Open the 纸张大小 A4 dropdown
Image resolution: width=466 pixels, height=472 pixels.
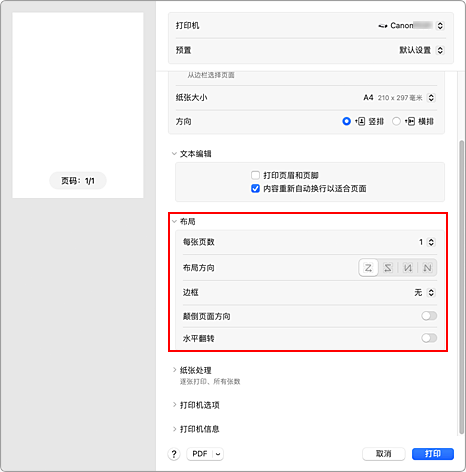(x=431, y=98)
